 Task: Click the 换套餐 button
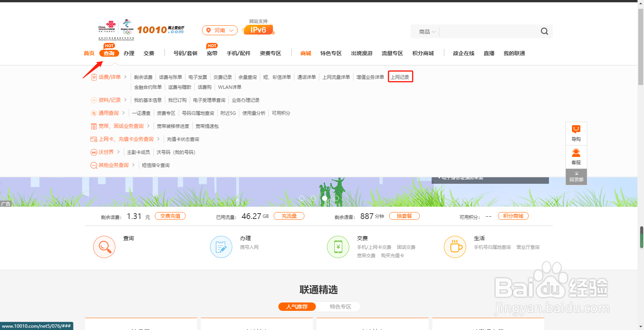pos(404,216)
